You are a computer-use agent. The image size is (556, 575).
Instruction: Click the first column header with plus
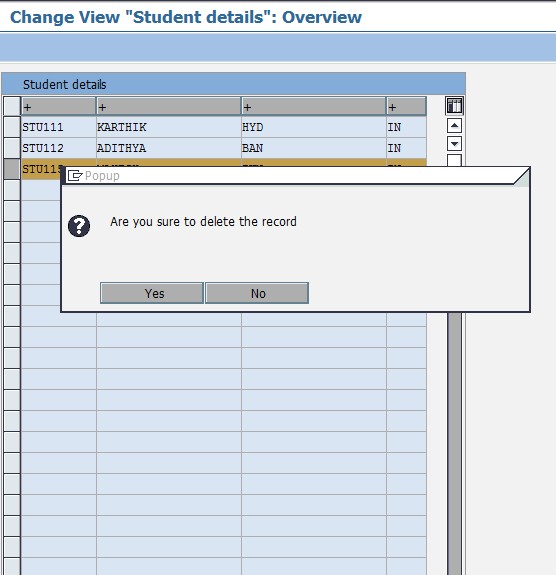tap(58, 106)
